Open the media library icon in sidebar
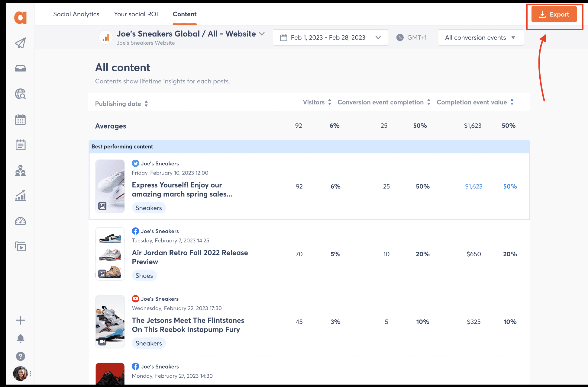Screen dimensions: 588x387 coord(21,247)
